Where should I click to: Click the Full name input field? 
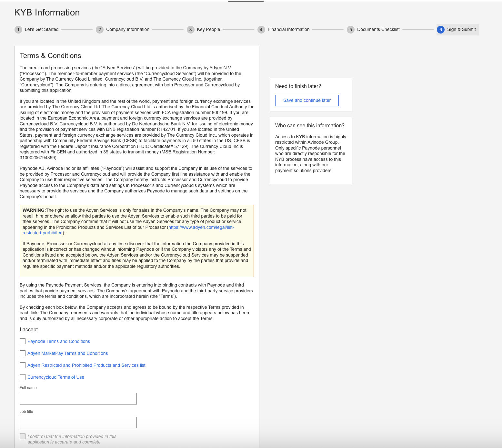pyautogui.click(x=78, y=398)
